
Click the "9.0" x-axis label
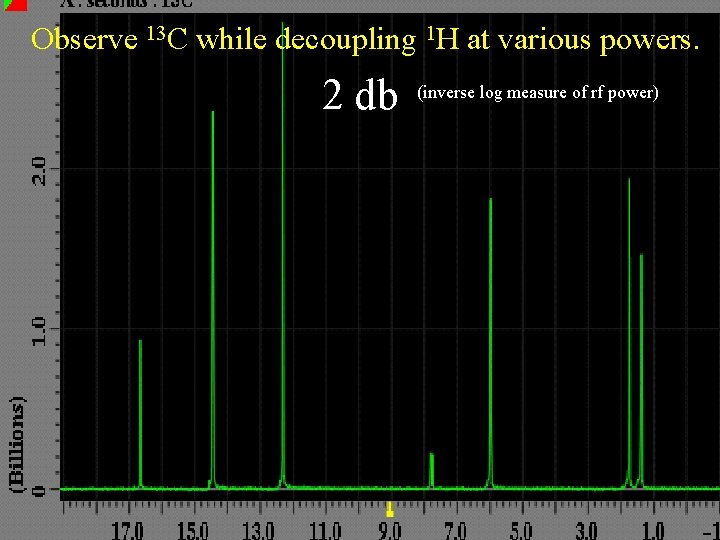[389, 532]
